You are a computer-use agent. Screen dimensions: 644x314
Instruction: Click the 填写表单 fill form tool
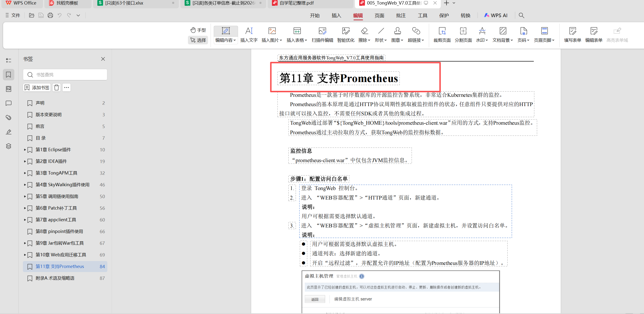coord(572,35)
